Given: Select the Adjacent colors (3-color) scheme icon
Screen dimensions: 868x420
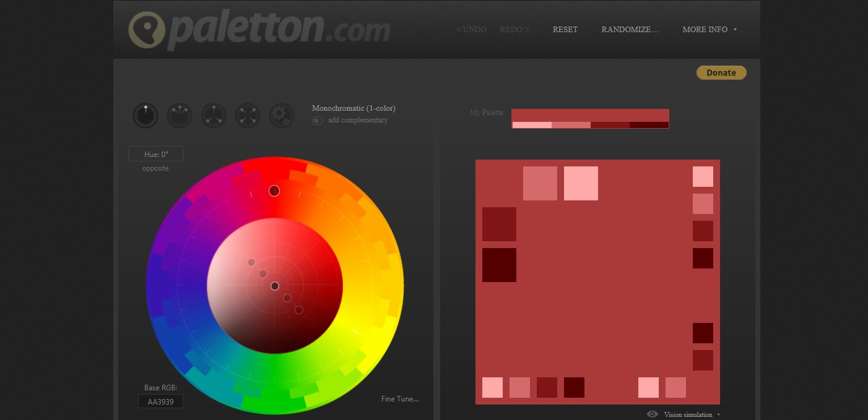Looking at the screenshot, I should (x=180, y=116).
